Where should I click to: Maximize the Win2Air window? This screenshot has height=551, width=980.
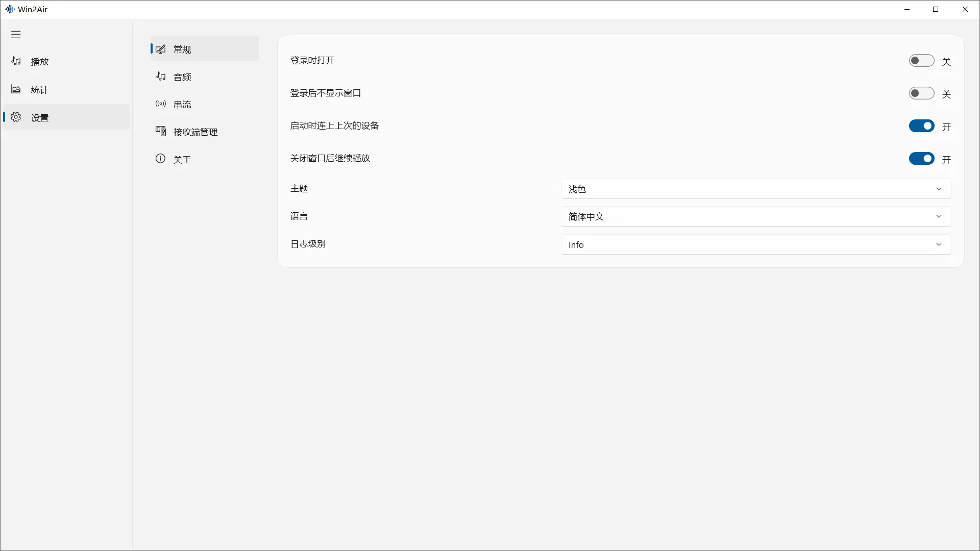tap(936, 9)
